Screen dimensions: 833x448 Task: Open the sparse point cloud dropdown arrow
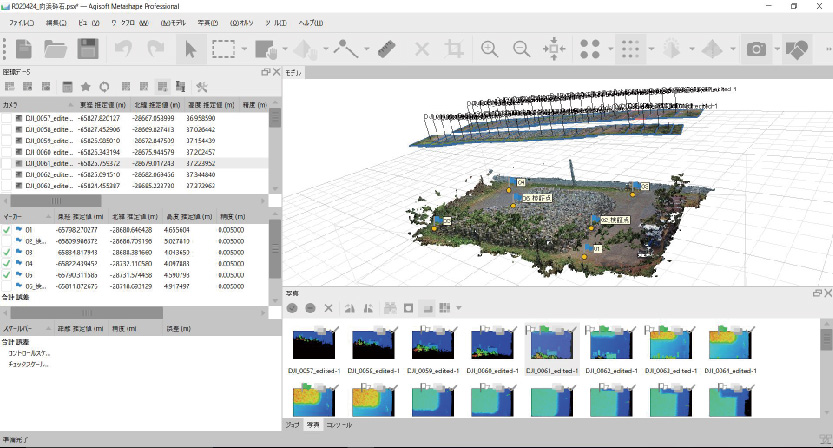coord(610,49)
